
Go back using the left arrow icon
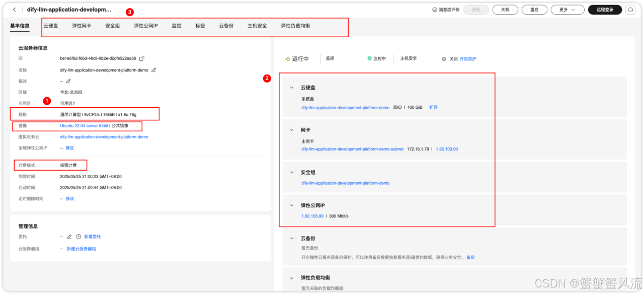[x=14, y=10]
